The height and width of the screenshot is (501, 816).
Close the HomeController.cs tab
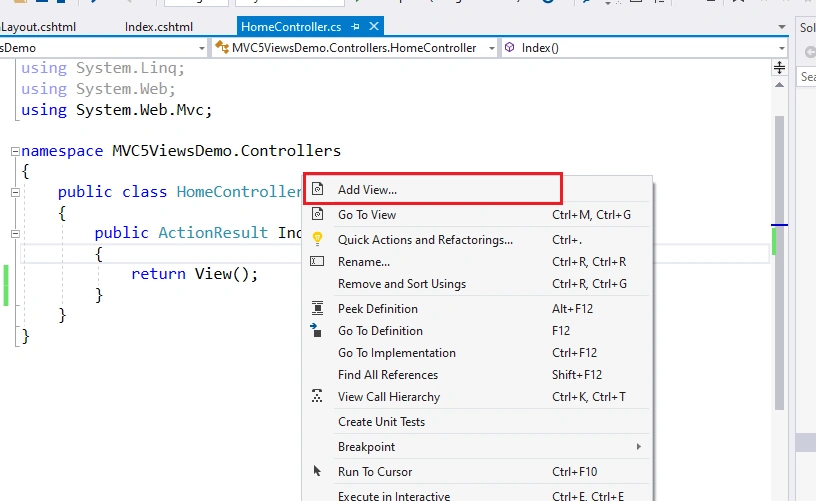(x=374, y=26)
